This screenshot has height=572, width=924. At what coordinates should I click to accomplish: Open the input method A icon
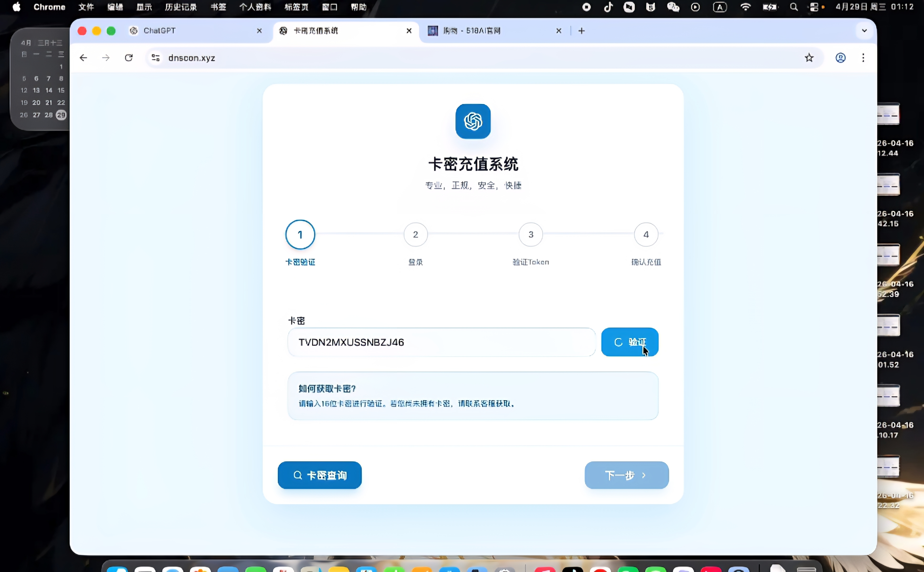pyautogui.click(x=720, y=7)
